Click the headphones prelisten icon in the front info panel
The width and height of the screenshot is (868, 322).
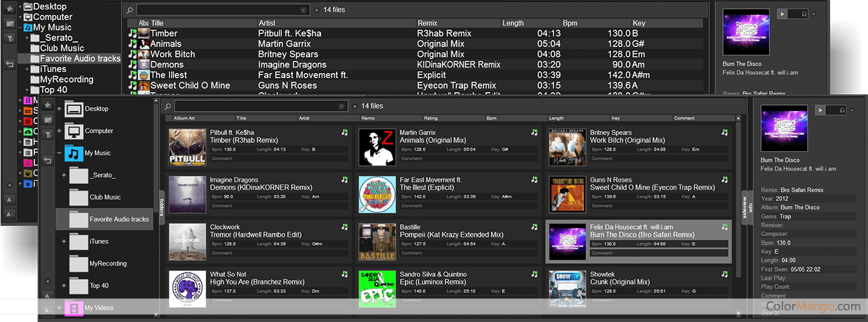(841, 110)
